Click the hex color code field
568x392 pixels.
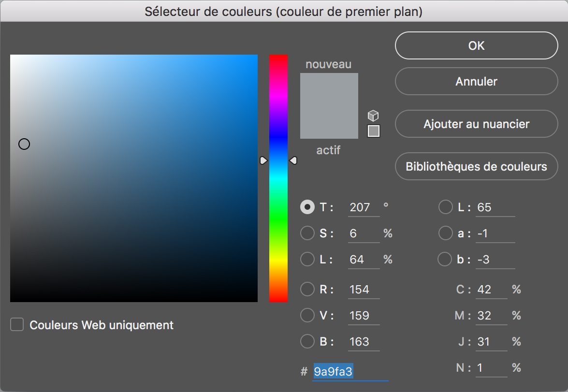(x=350, y=371)
